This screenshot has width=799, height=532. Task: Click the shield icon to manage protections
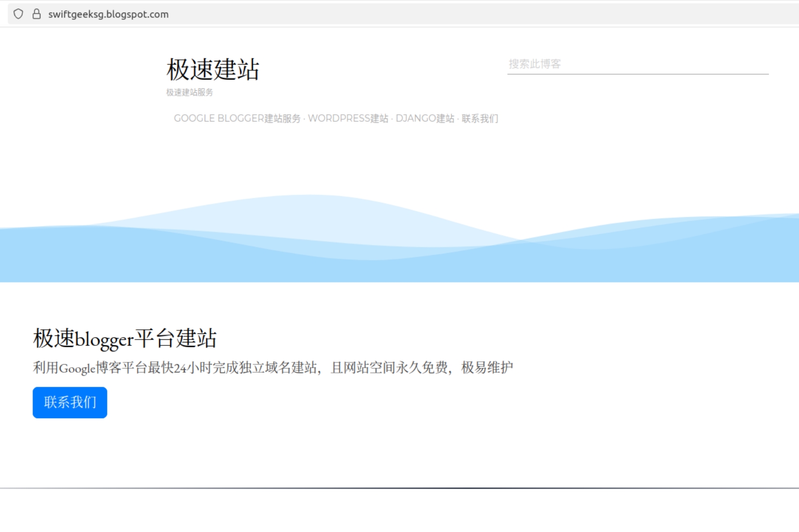(x=18, y=14)
